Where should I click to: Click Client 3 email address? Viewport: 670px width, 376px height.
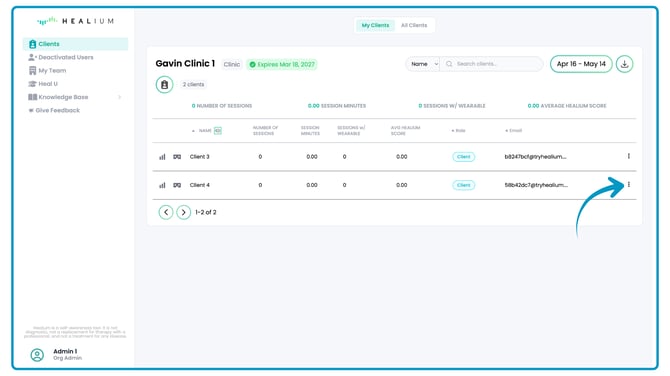point(535,157)
